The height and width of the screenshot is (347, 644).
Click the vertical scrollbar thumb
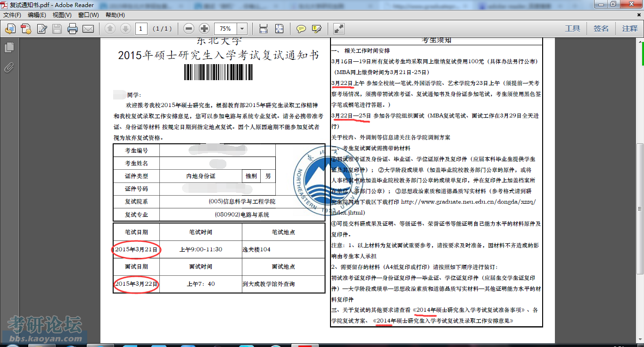pyautogui.click(x=640, y=208)
